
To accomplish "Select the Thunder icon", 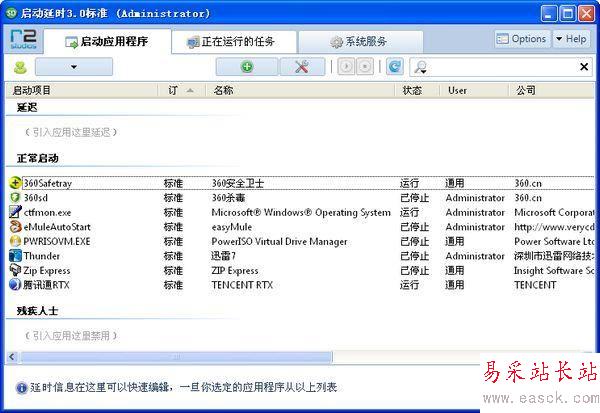I will tap(15, 256).
